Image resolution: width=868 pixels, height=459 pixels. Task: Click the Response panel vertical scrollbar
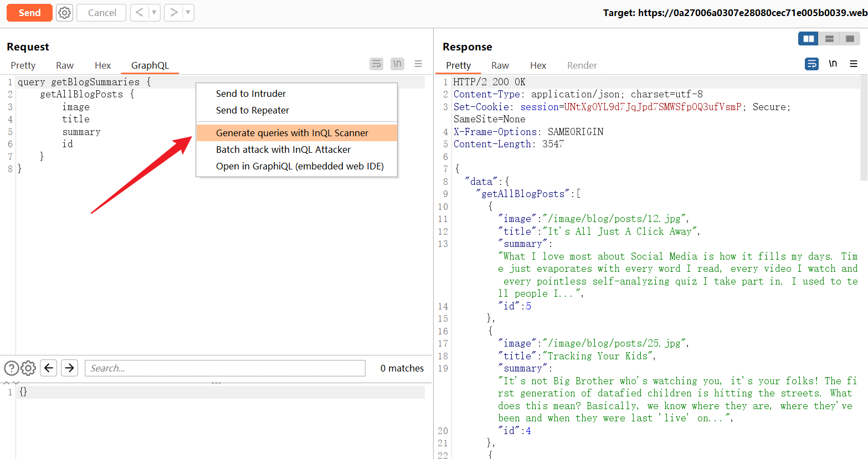864,127
